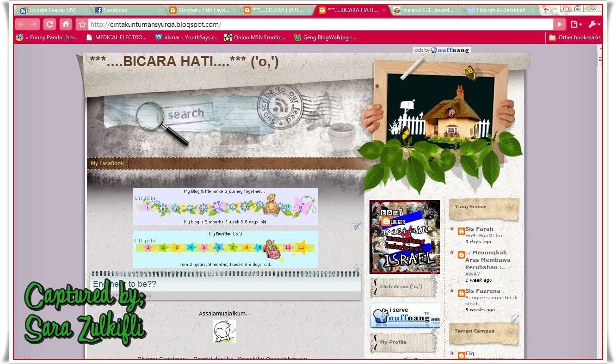Viewport: 616px width, 364px height.
Task: Switch to the me and KBE award tab
Action: point(427,10)
